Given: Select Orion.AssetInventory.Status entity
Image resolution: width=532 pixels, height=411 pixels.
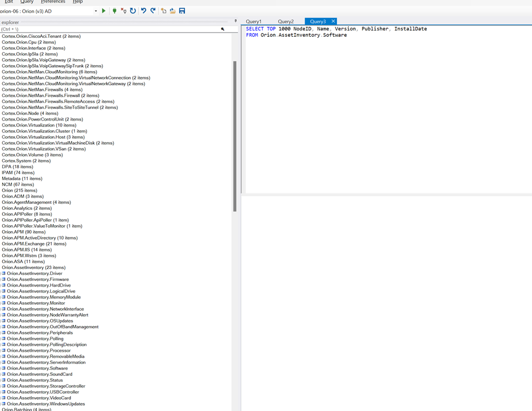Looking at the screenshot, I should click(x=35, y=380).
